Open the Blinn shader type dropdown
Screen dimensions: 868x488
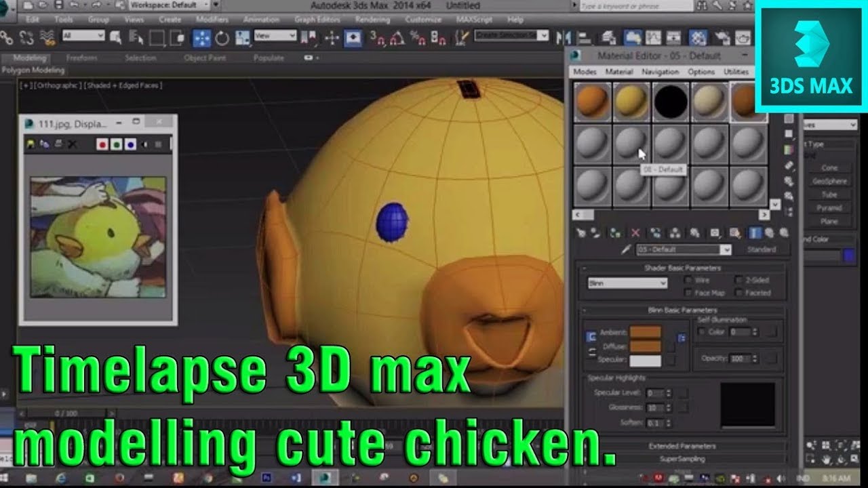click(627, 283)
